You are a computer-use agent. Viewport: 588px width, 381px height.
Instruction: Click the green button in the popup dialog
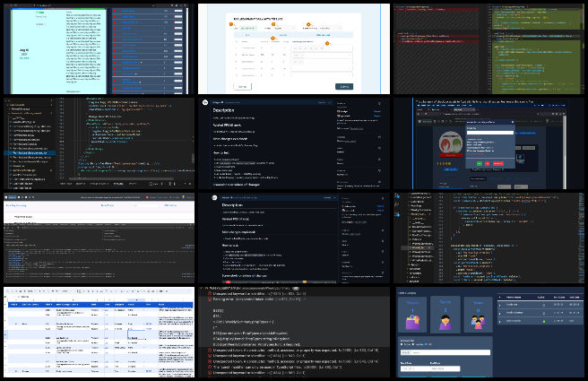480,163
